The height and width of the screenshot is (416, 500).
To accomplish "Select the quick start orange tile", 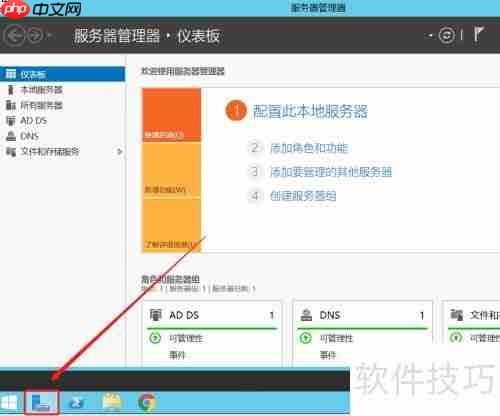I will click(x=172, y=115).
